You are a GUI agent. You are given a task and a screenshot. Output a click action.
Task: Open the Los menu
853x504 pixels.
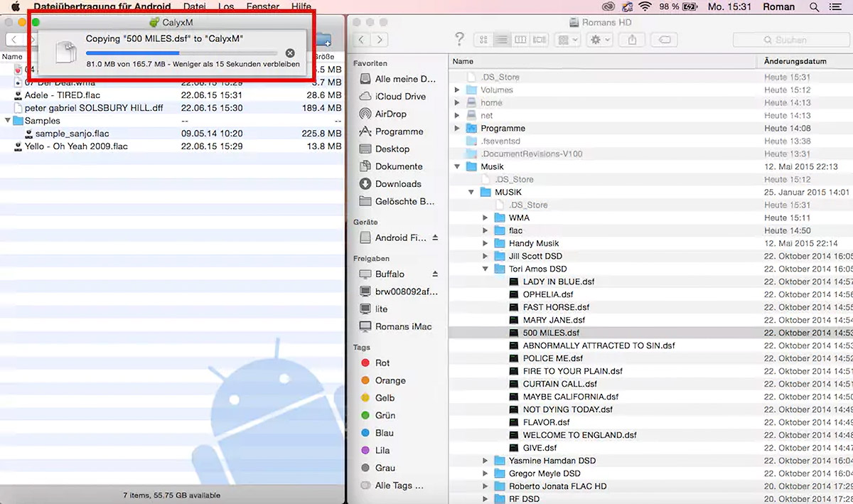[x=226, y=6]
